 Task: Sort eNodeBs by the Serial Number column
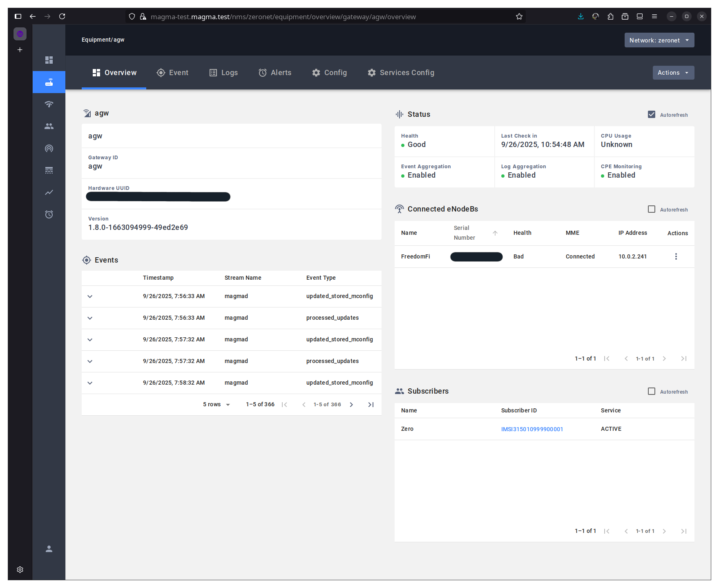coord(464,233)
